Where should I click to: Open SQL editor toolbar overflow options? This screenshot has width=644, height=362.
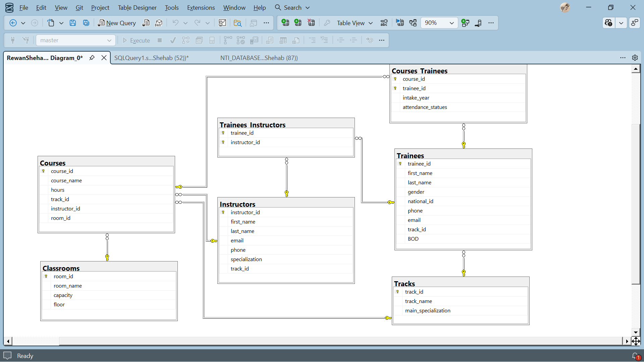point(382,40)
